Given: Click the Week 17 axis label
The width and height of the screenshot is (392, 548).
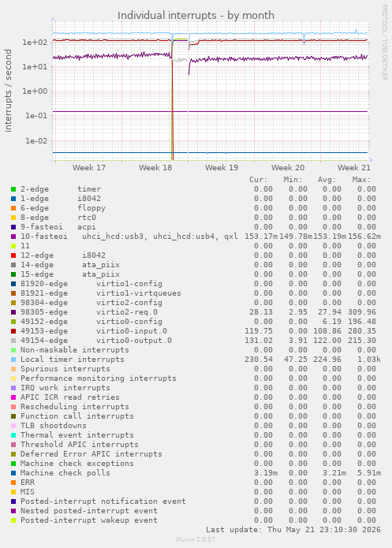Looking at the screenshot, I should 89,168.
